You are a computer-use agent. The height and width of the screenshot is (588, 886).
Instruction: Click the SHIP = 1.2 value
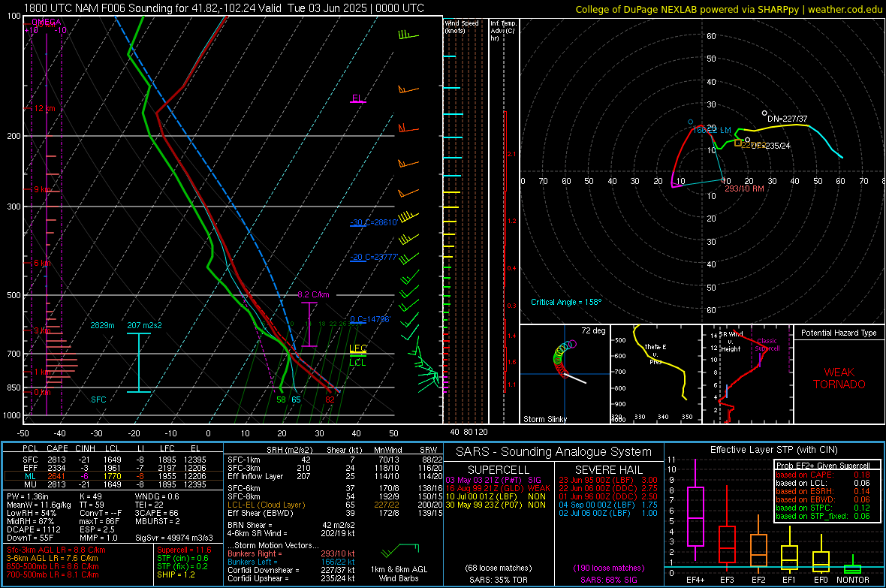(x=176, y=574)
